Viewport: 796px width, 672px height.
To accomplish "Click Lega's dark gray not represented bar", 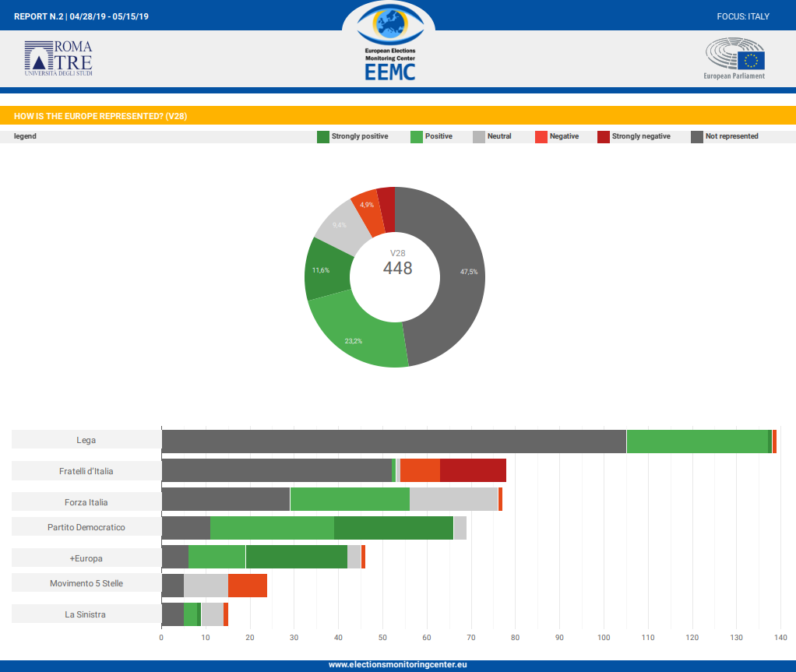I will click(394, 442).
